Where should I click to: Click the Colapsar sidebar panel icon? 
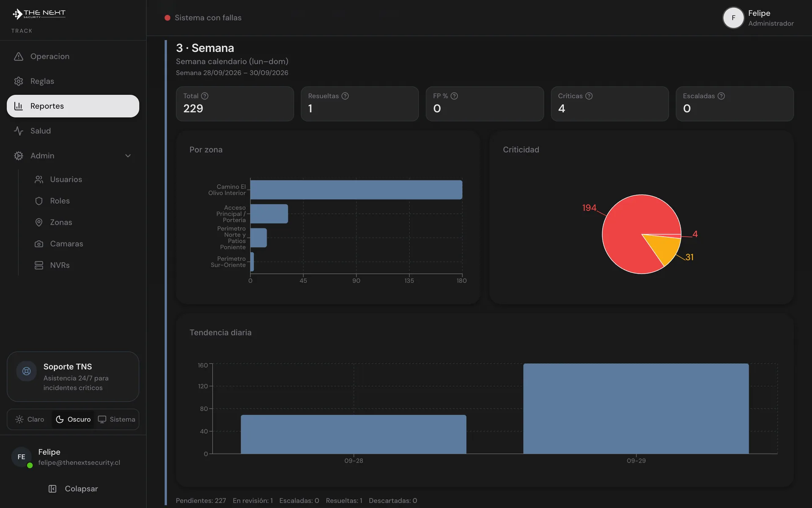[x=52, y=489]
